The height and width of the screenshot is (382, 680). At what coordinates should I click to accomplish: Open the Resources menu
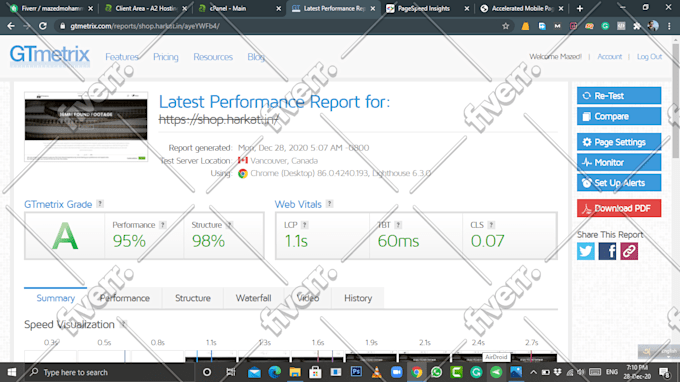click(x=213, y=57)
